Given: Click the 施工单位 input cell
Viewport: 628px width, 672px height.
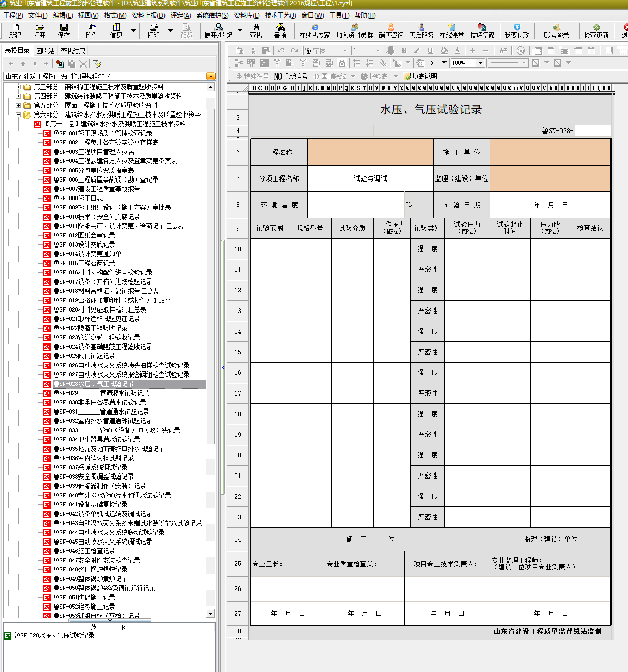Looking at the screenshot, I should pyautogui.click(x=550, y=152).
